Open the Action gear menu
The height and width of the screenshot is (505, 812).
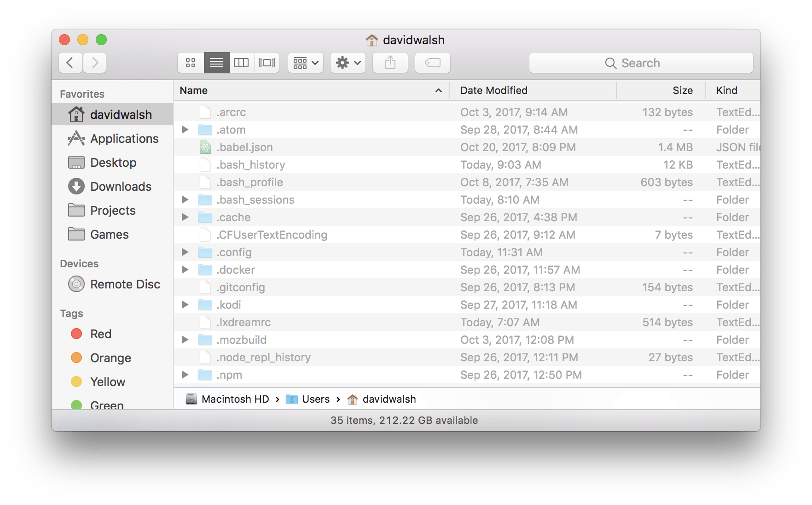(x=348, y=63)
